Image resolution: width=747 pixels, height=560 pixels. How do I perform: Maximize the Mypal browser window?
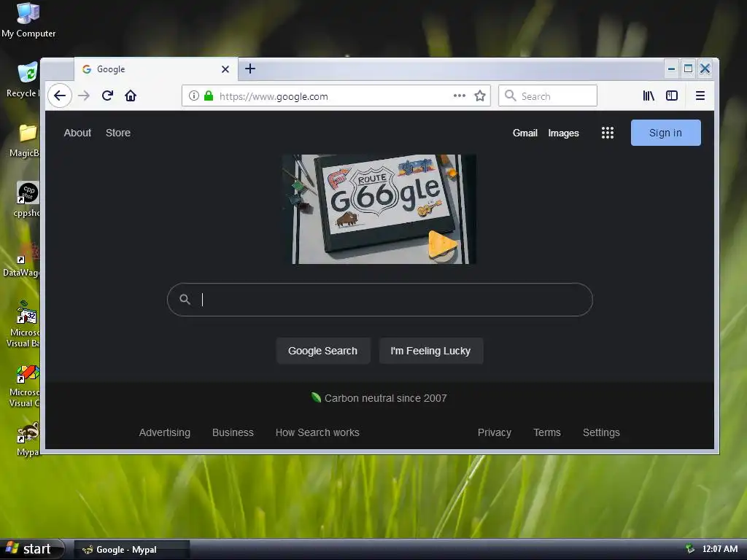(688, 69)
